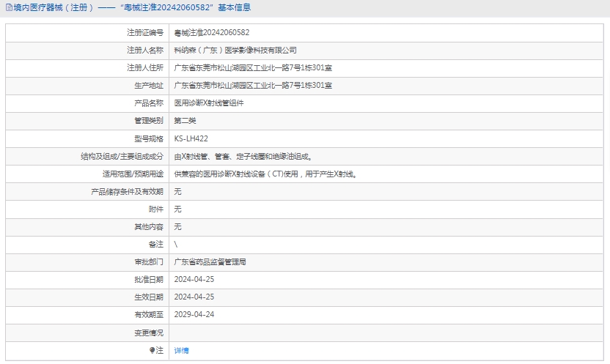
Task: Click the 适用范围/预期用途 intended use text
Action: pyautogui.click(x=265, y=174)
